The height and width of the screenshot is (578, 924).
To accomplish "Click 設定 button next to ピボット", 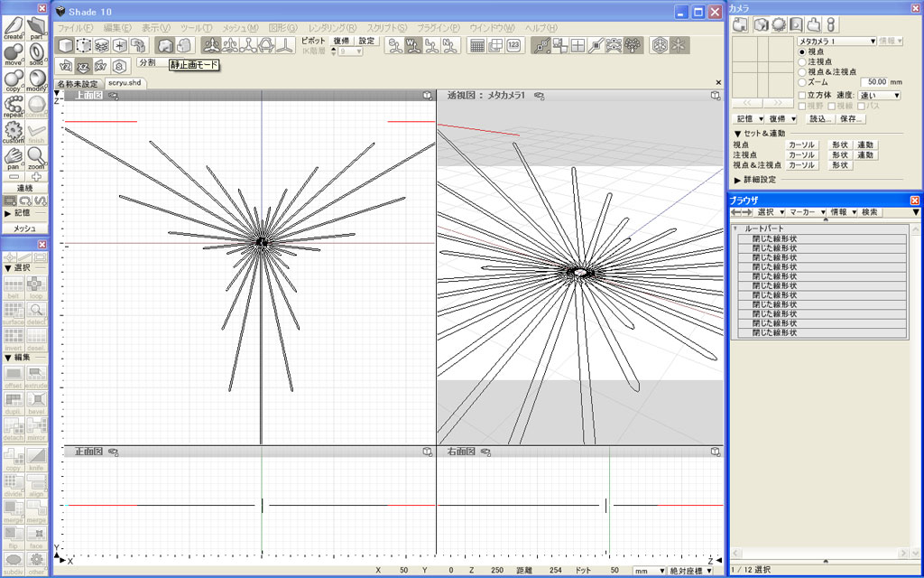I will [366, 41].
